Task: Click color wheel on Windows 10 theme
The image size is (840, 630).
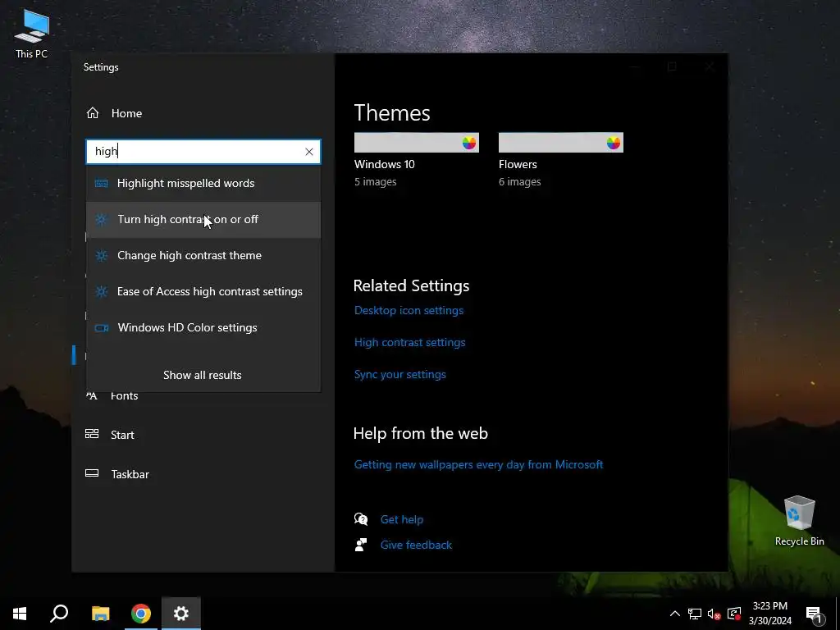Action: coord(468,143)
